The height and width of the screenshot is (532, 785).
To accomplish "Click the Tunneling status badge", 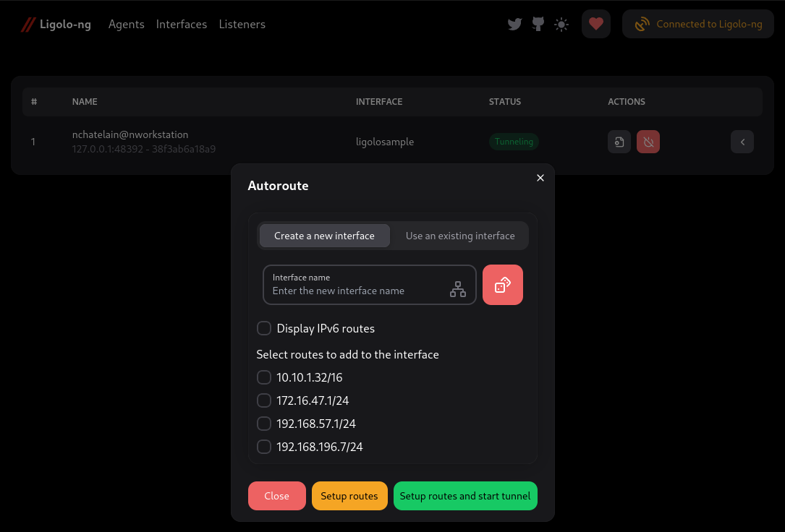I will 514,142.
